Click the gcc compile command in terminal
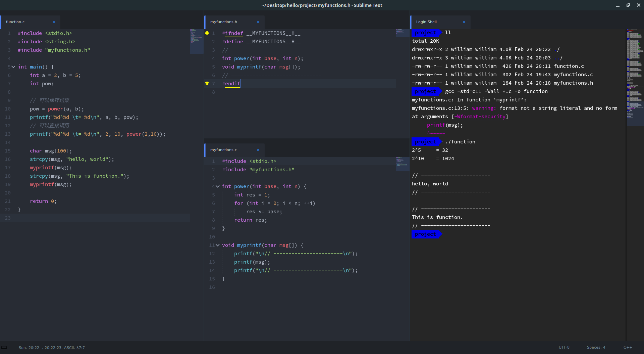Viewport: 644px width, 354px height. 496,91
